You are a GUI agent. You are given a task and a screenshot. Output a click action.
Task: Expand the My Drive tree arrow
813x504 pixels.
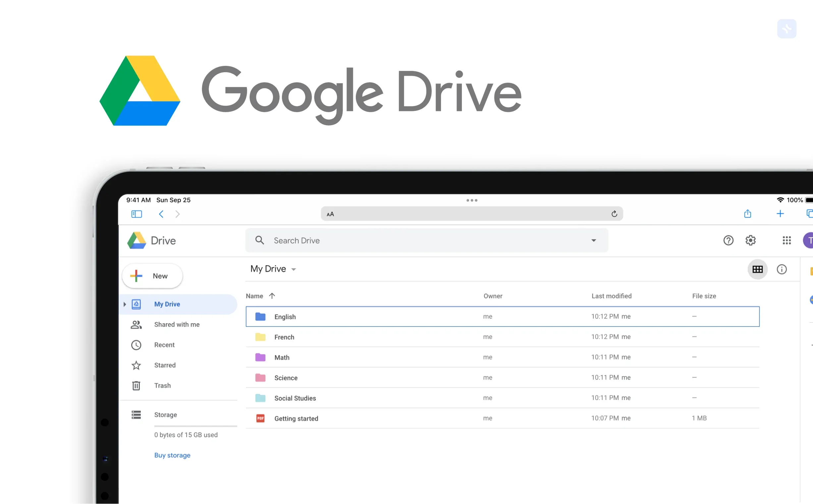pyautogui.click(x=124, y=304)
